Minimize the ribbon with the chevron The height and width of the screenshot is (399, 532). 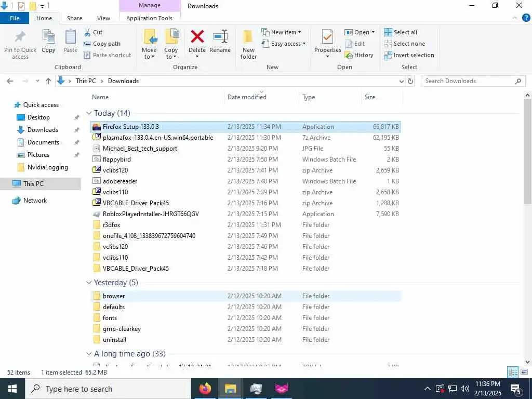[x=515, y=18]
